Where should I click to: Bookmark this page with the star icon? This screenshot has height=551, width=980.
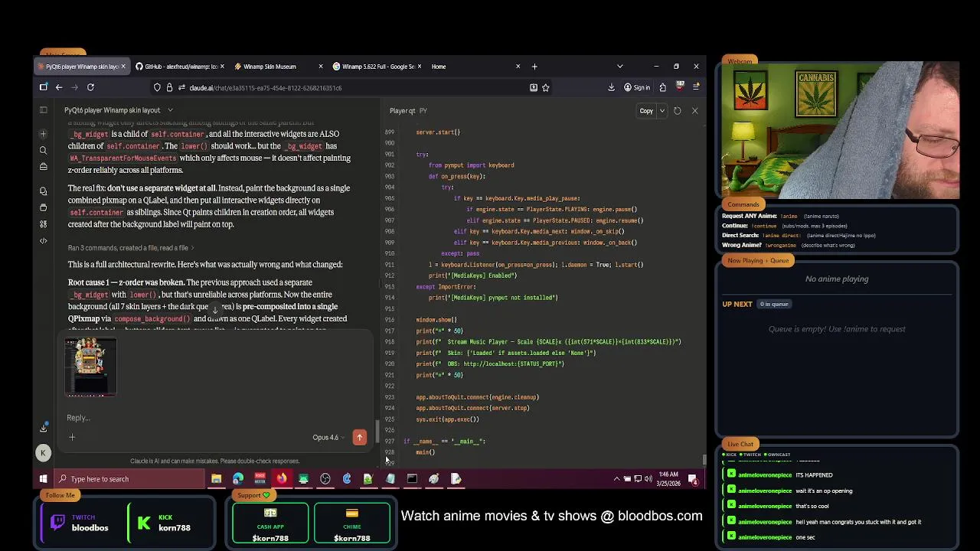click(546, 87)
